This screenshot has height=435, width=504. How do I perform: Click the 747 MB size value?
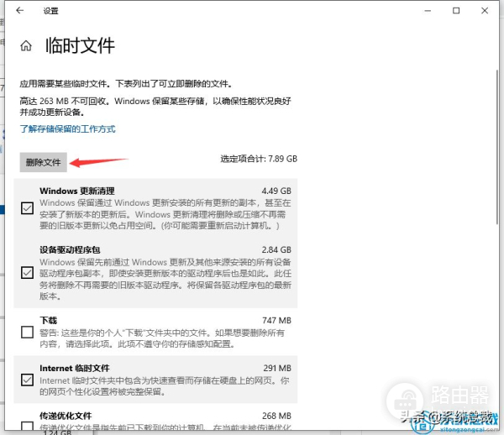(276, 320)
